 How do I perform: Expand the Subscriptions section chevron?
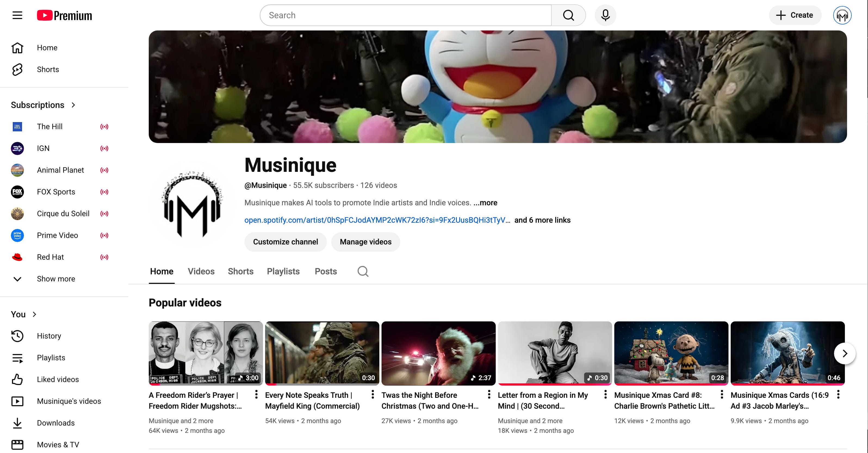pyautogui.click(x=73, y=105)
